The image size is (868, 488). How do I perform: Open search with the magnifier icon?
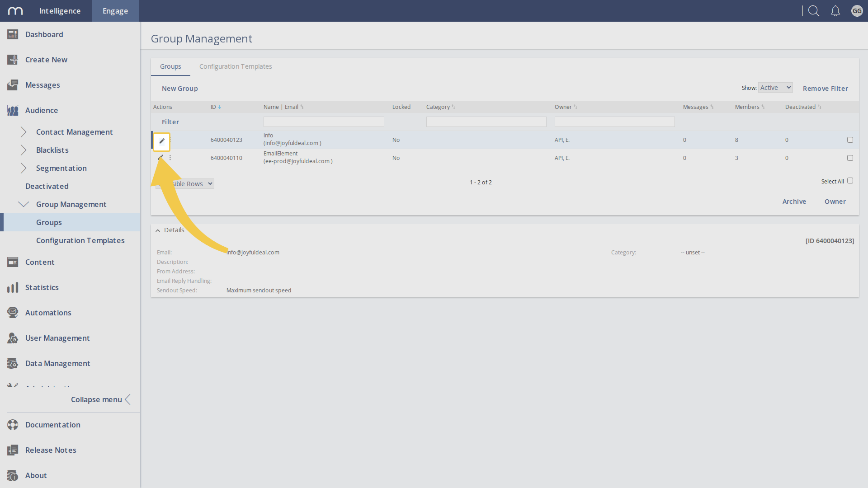click(x=814, y=11)
